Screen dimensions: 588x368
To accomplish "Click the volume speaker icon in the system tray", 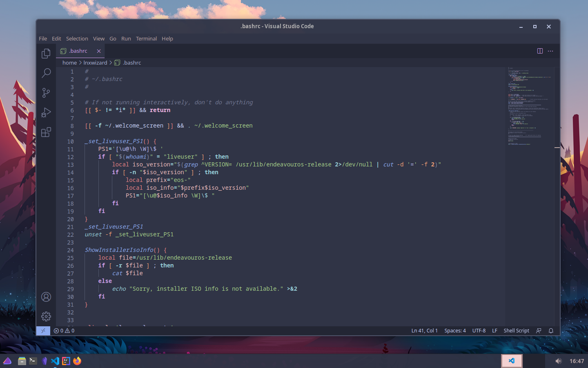I will (558, 361).
